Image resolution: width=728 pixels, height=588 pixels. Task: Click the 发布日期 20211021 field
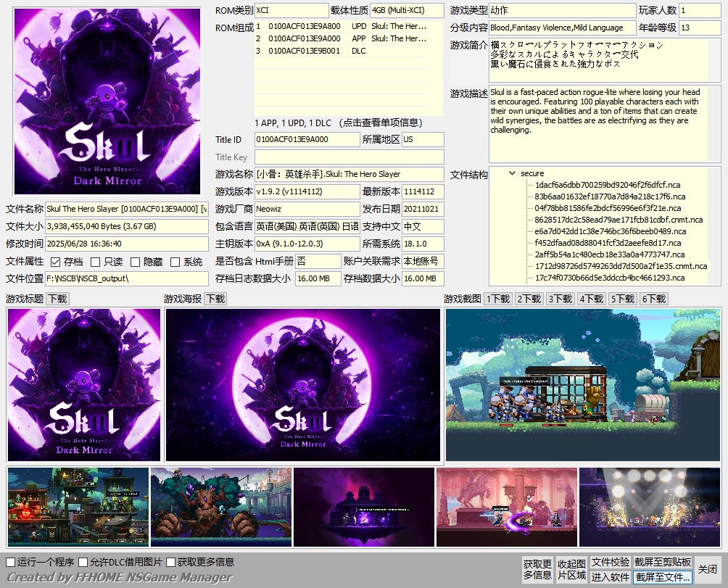click(423, 209)
